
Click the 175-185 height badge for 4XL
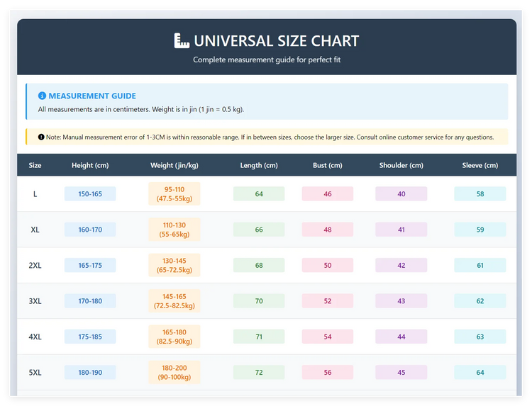tap(90, 337)
